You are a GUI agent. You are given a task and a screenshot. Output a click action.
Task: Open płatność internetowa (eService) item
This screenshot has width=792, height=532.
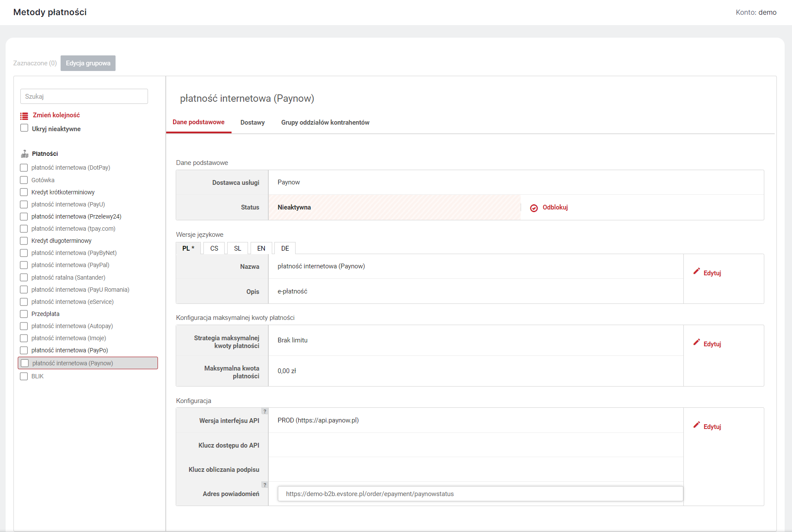(x=73, y=302)
